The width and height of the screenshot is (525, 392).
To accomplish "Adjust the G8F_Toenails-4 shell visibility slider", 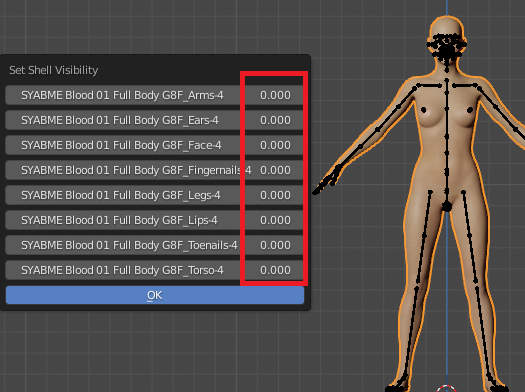I will click(155, 245).
